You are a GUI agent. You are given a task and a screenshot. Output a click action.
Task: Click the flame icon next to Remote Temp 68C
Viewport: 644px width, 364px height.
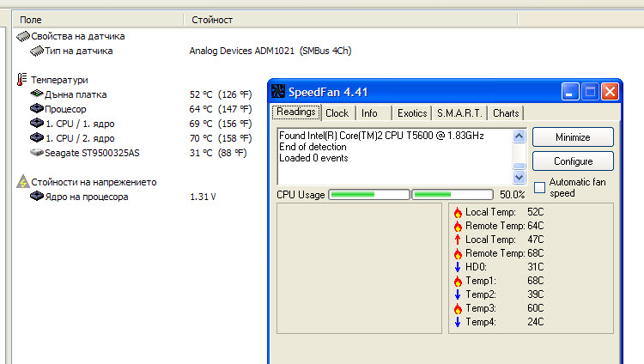[x=458, y=253]
